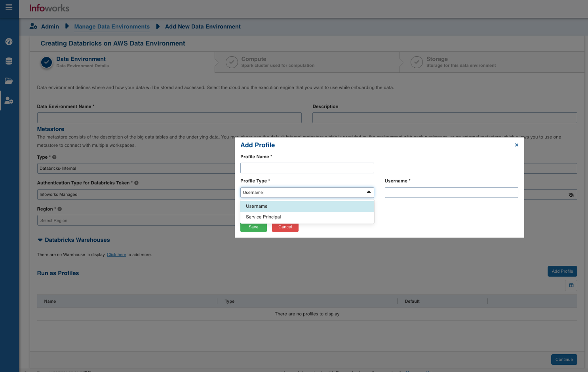588x372 pixels.
Task: Open the dashboard gauge icon in sidebar
Action: (9, 42)
